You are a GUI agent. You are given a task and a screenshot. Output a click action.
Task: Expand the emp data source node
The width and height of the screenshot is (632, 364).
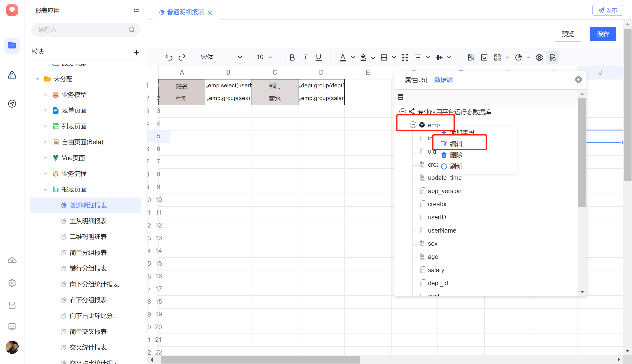(x=412, y=125)
